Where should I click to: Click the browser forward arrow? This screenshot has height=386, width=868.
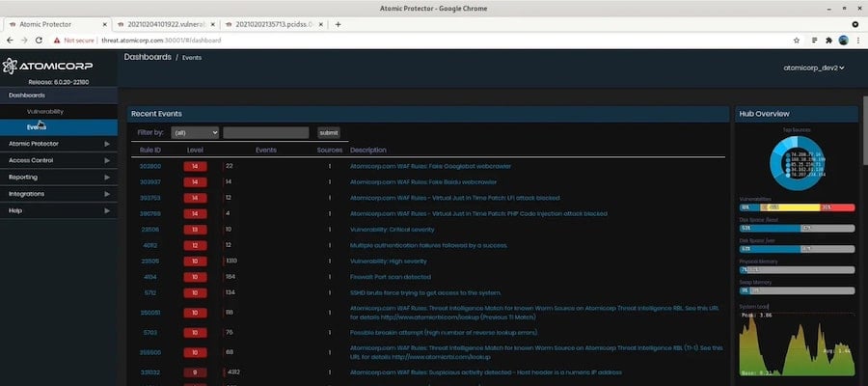[x=24, y=41]
